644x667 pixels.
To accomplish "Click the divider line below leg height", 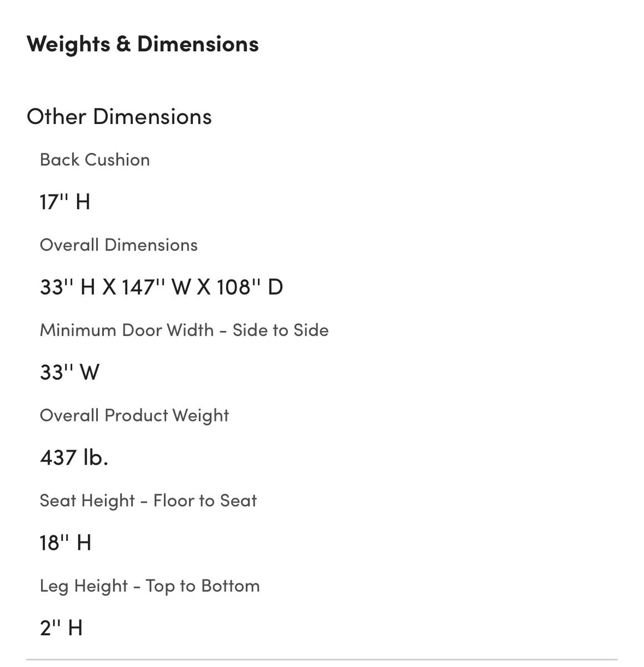I will (x=322, y=660).
